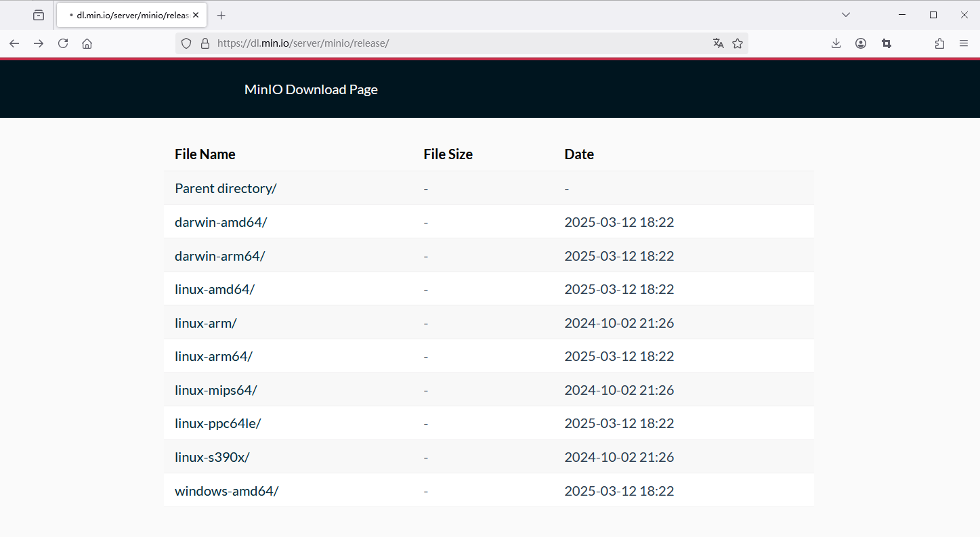
Task: Click the address bar URL field
Action: tap(461, 43)
